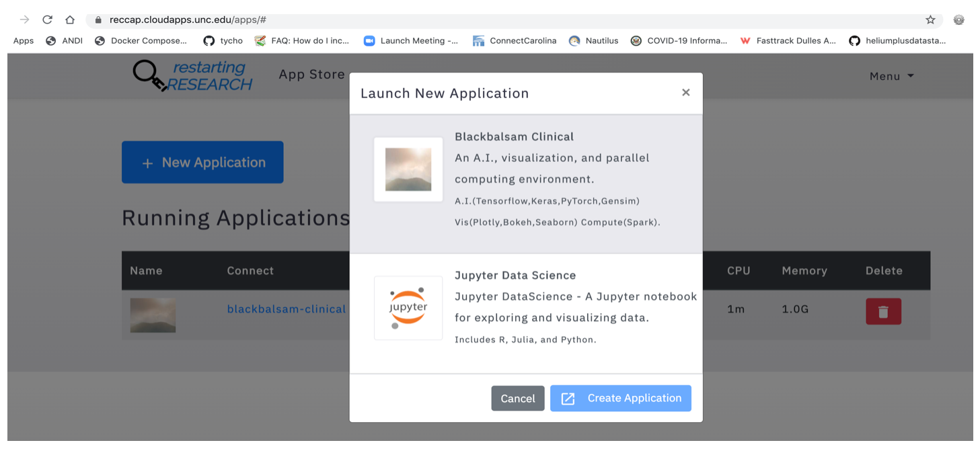Open the COVID-19 Informa... bookmark
Screen dimensions: 980x449
pyautogui.click(x=679, y=40)
